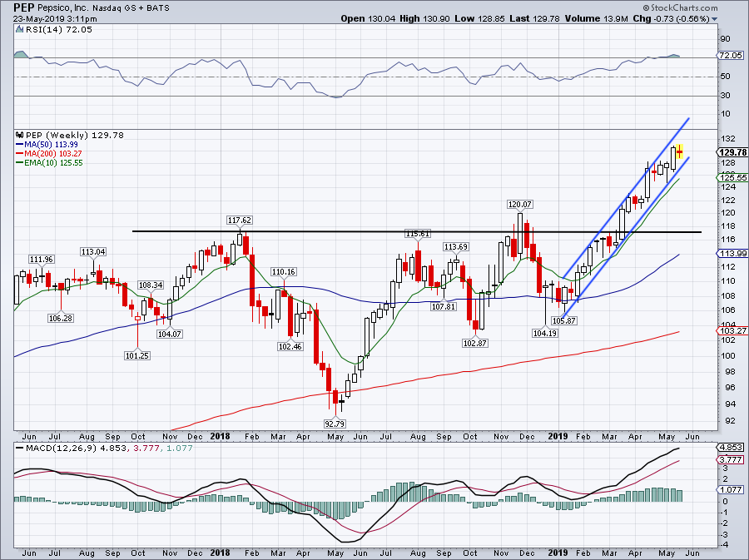Click the 113.99 MA axis tag

tap(732, 254)
